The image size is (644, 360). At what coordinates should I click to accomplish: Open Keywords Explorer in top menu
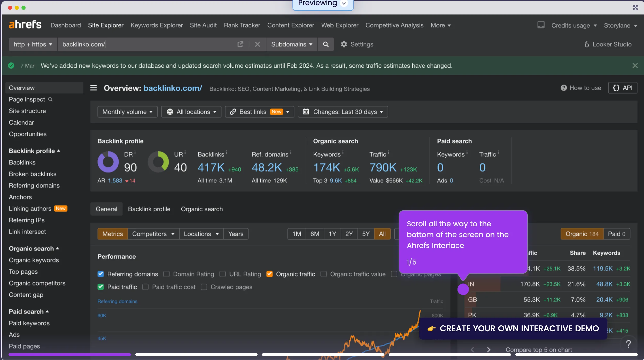(157, 25)
